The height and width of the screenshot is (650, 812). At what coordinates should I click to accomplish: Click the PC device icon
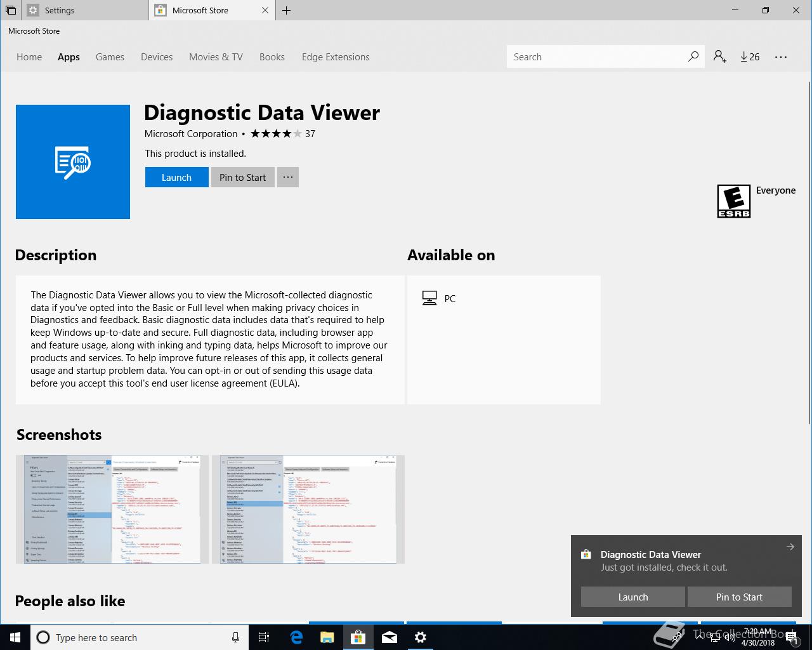point(429,298)
